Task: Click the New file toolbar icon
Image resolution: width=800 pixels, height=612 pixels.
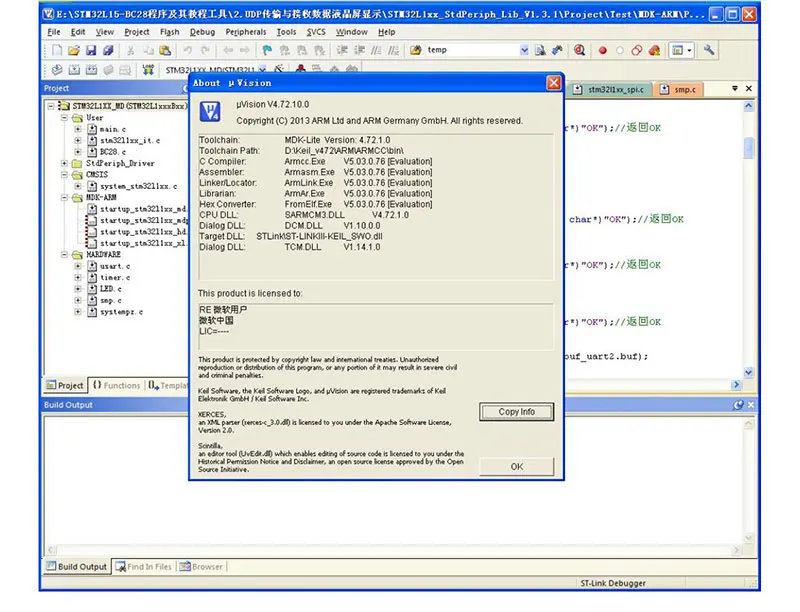Action: point(57,50)
